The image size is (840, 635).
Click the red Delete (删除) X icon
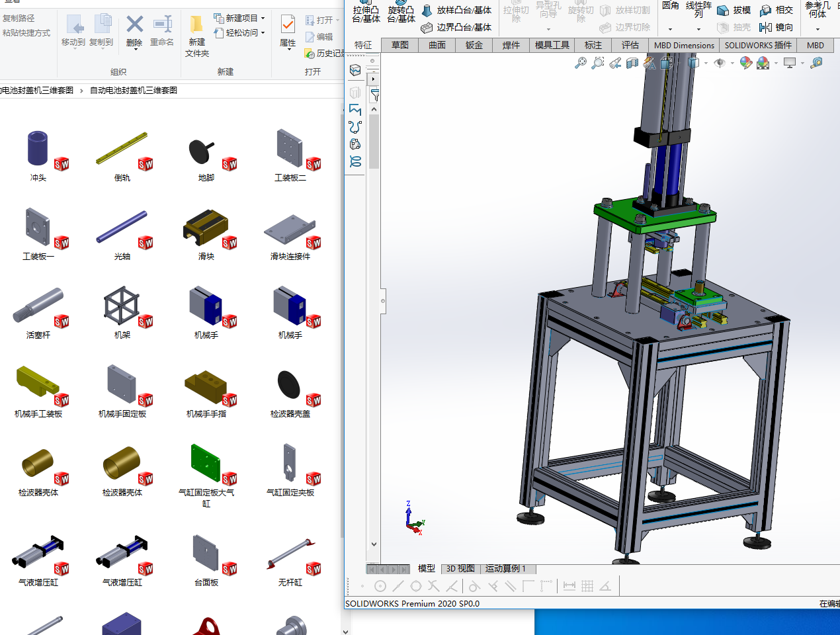pos(134,25)
